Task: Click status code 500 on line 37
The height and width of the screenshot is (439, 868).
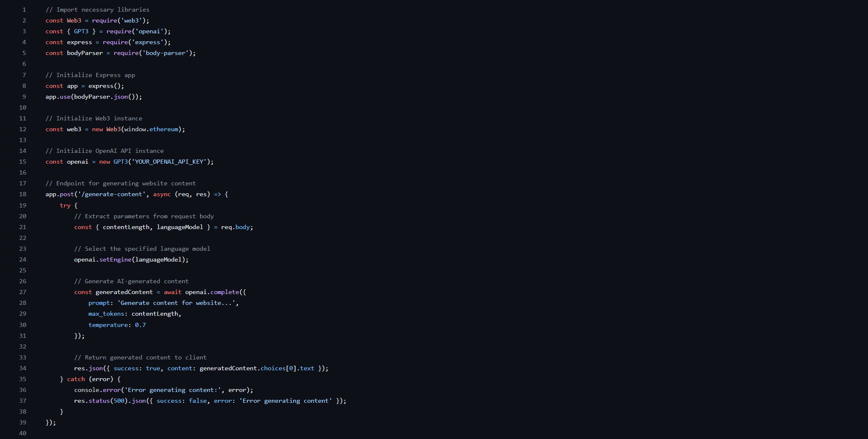Action: (119, 401)
